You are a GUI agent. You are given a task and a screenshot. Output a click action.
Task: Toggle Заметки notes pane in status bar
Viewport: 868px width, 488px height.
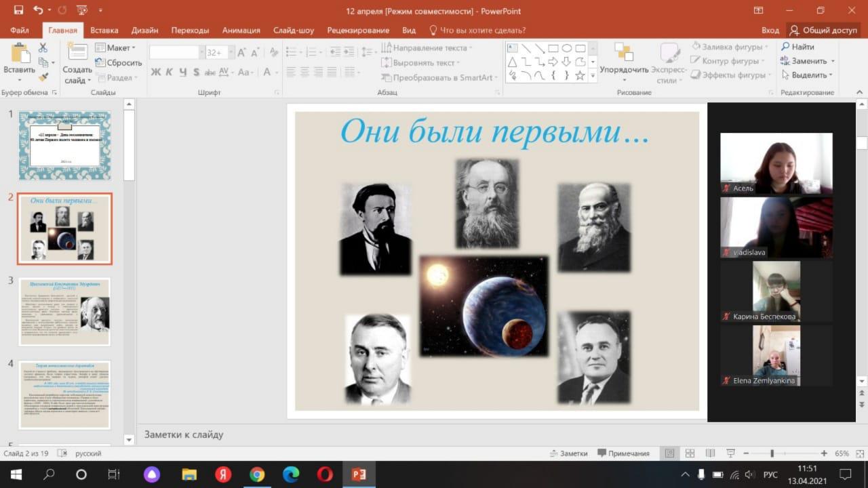point(568,453)
